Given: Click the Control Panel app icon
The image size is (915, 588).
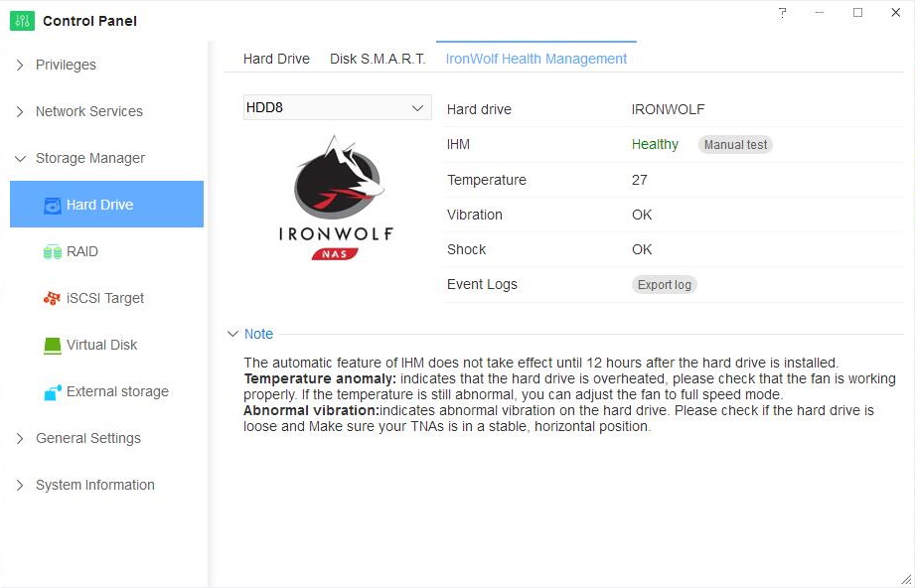Looking at the screenshot, I should pos(22,21).
